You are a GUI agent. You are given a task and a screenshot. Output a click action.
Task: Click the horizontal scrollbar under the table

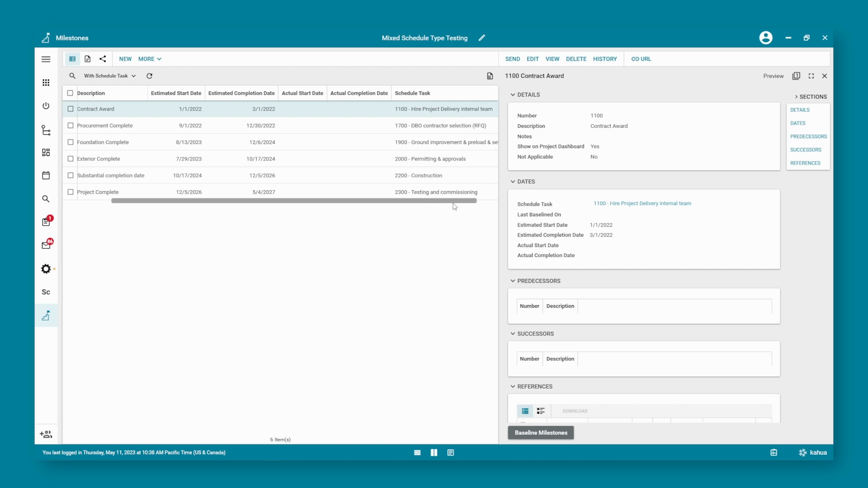coord(294,201)
